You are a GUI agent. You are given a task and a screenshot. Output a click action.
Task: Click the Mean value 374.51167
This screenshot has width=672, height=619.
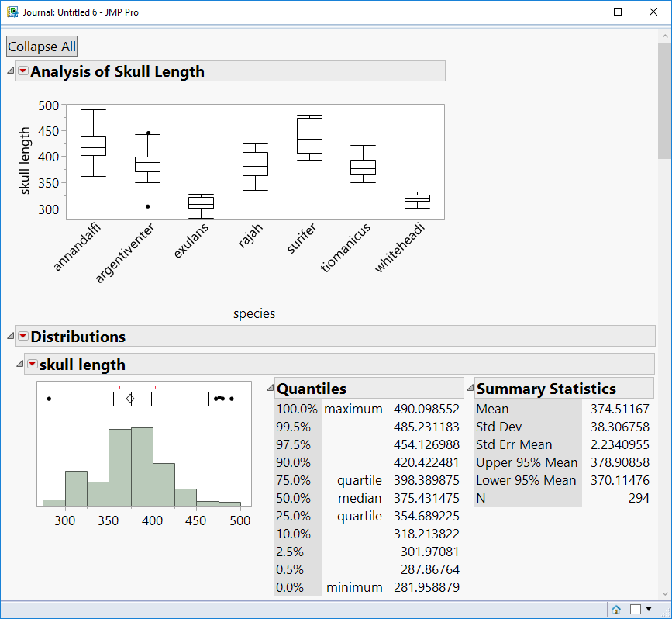click(x=620, y=409)
